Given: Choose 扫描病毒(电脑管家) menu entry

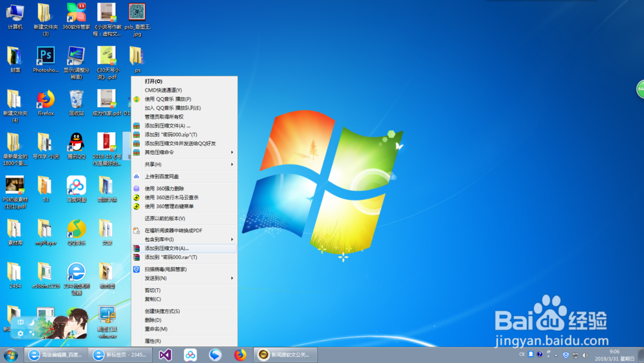Looking at the screenshot, I should tap(184, 270).
